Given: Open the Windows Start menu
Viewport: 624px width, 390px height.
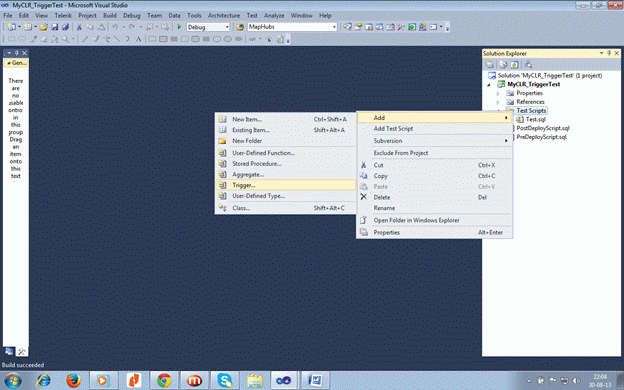Looking at the screenshot, I should click(13, 381).
